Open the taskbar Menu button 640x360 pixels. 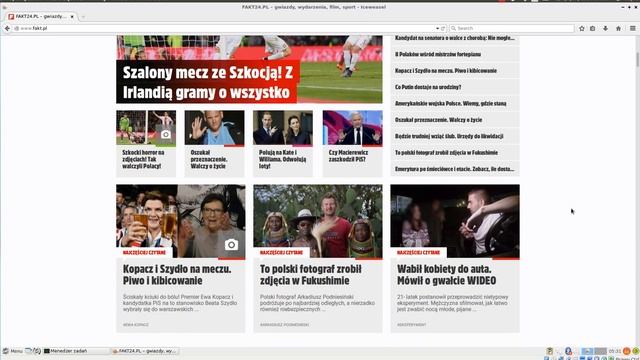click(12, 351)
